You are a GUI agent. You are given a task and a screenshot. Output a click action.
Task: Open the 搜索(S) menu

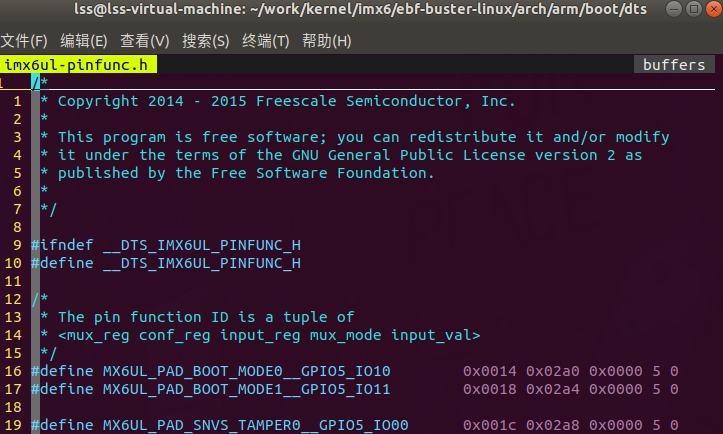pyautogui.click(x=206, y=41)
